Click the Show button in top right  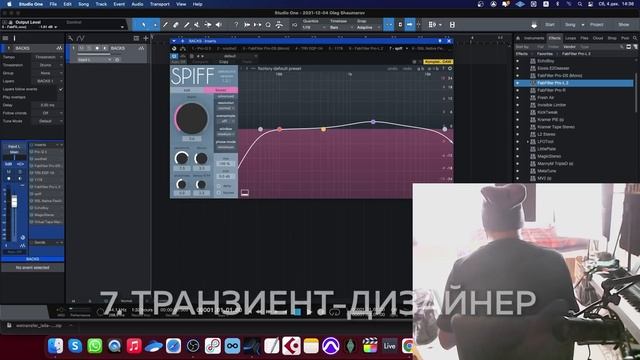[x=624, y=25]
